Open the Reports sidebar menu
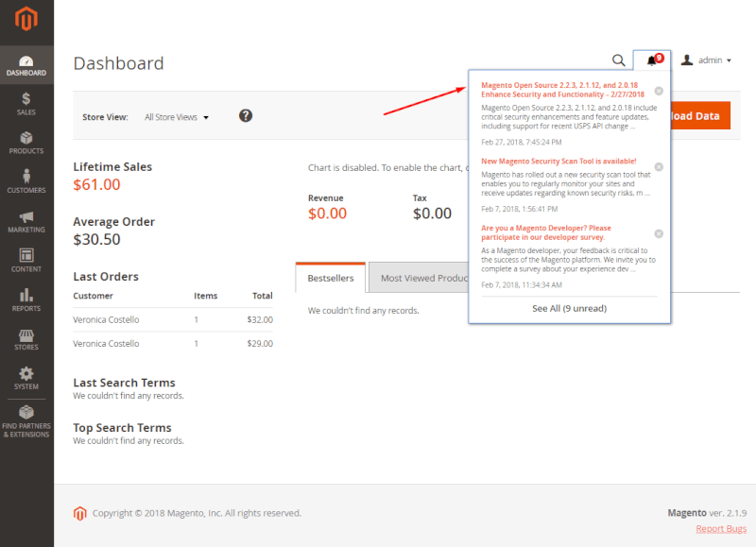Image resolution: width=756 pixels, height=547 pixels. click(x=26, y=300)
